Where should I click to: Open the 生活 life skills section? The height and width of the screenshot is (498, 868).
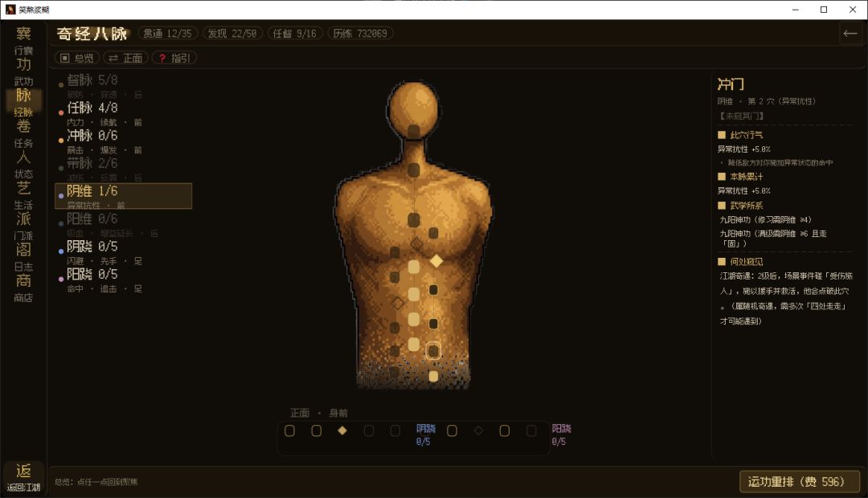pyautogui.click(x=23, y=195)
